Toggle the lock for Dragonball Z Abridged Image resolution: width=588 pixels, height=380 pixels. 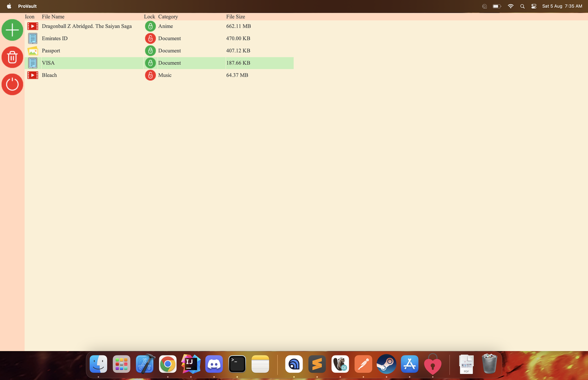tap(150, 26)
